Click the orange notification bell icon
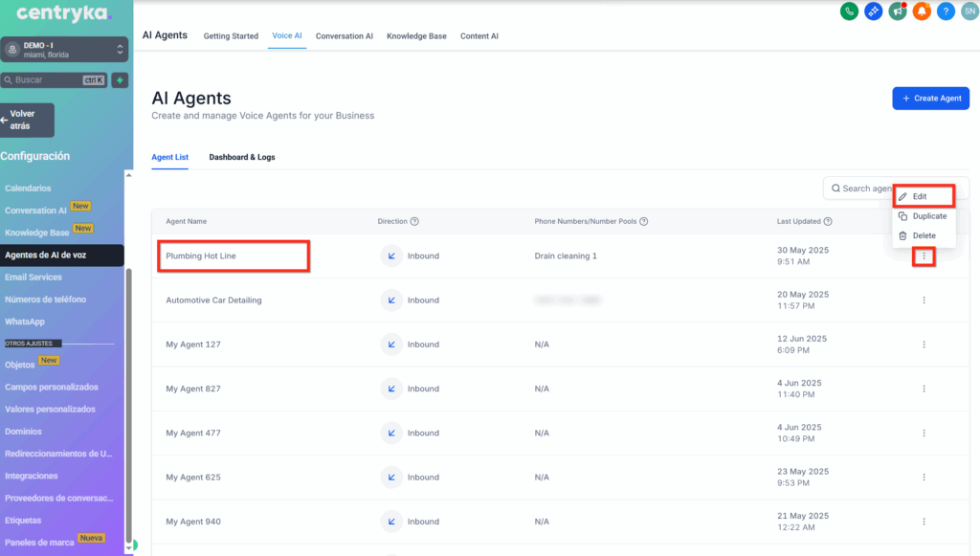This screenshot has height=556, width=980. click(922, 11)
